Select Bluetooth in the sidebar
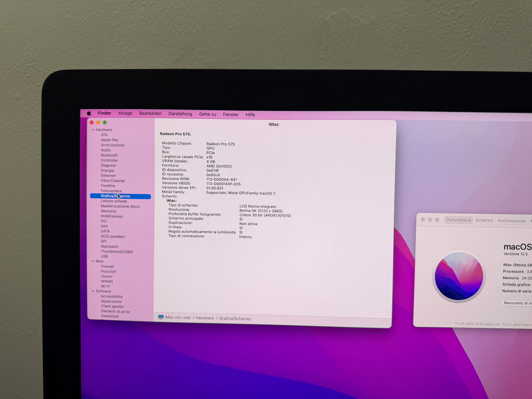Screen dimensions: 532x399 [x=109, y=155]
